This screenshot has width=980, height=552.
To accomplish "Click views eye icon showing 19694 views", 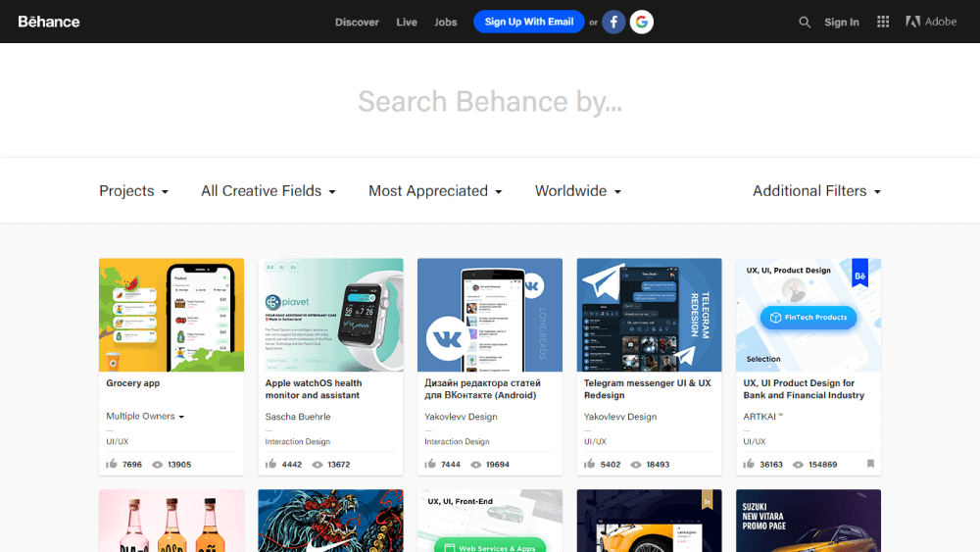I will 476,465.
